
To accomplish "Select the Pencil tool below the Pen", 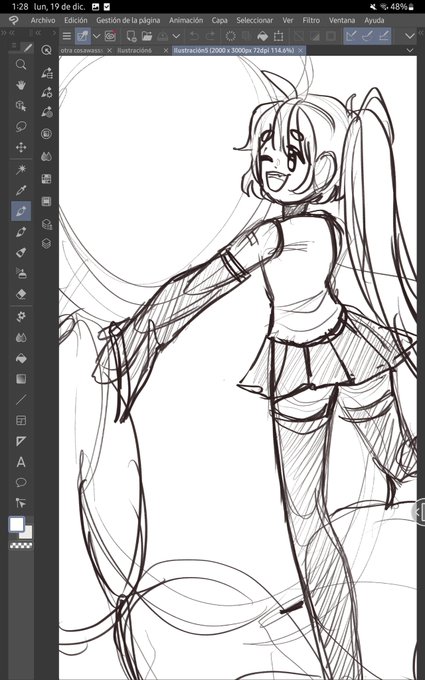I will [x=21, y=232].
